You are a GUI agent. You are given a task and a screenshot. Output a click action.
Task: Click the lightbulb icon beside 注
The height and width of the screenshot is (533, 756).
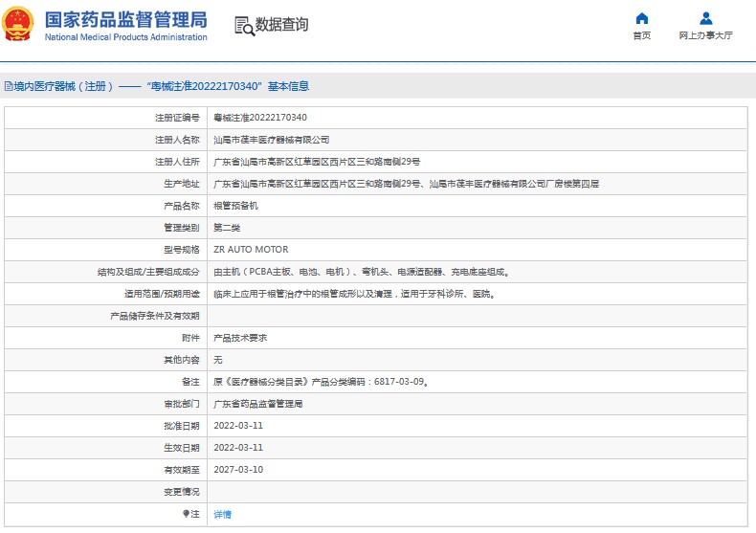186,514
